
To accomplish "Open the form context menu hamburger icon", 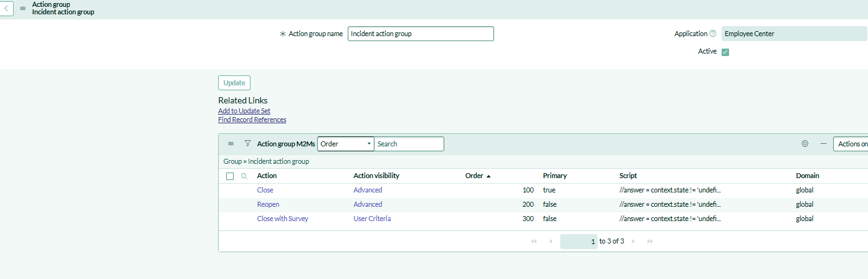I will click(x=23, y=9).
